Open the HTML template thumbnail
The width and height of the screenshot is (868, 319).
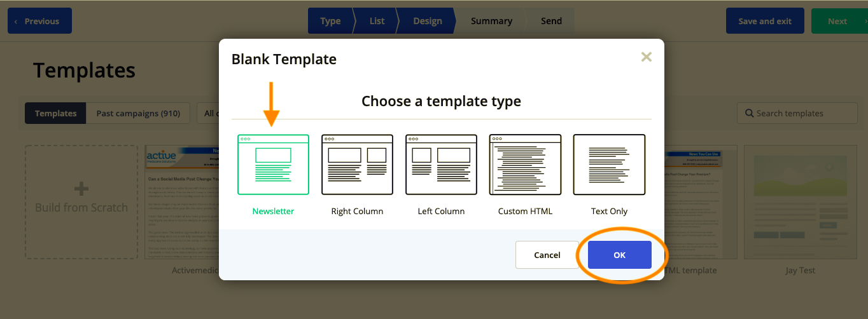coord(701,202)
